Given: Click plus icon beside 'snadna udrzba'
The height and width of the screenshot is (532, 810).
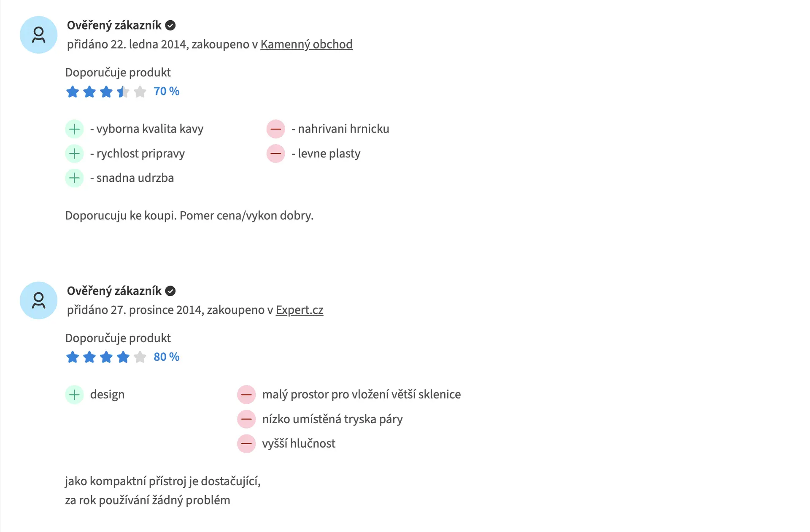Looking at the screenshot, I should [x=75, y=178].
